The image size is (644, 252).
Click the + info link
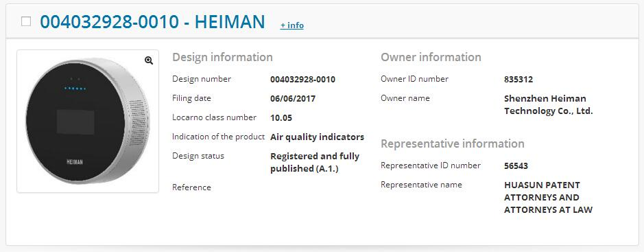[x=292, y=25]
